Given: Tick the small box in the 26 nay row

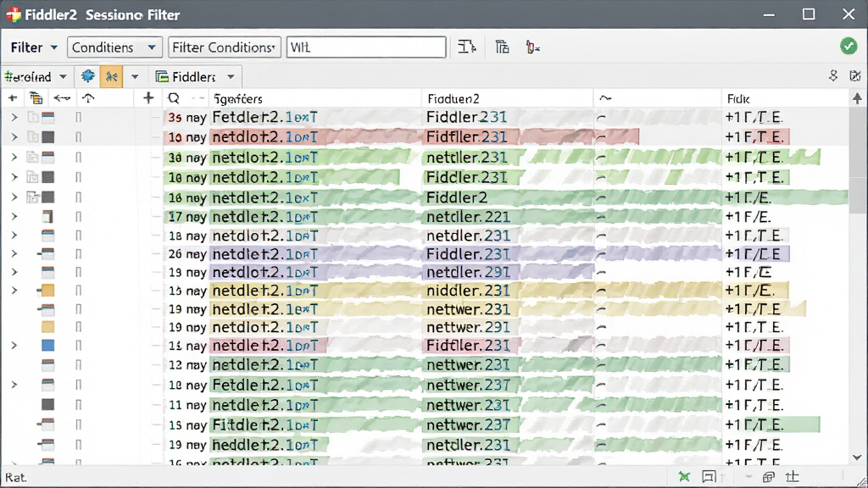Looking at the screenshot, I should [x=78, y=254].
